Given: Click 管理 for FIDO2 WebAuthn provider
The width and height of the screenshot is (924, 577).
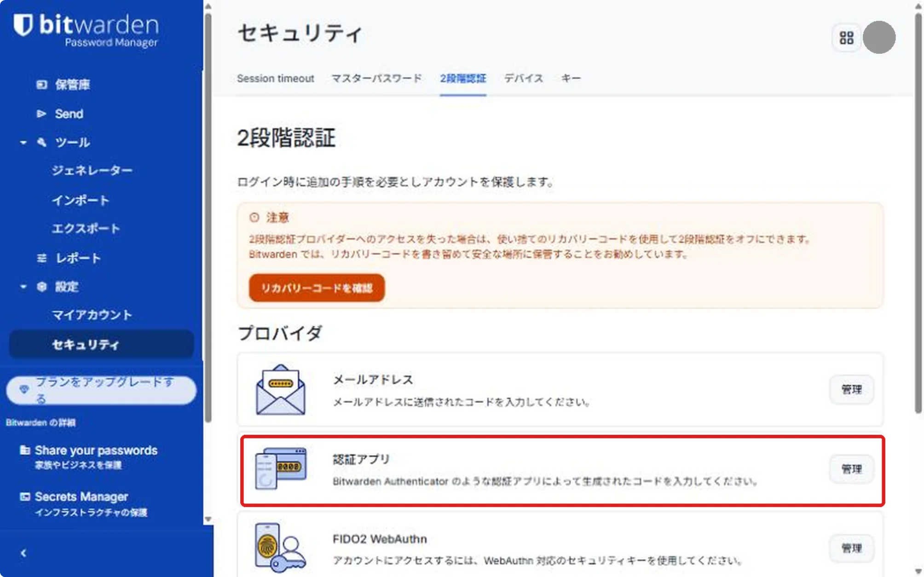Looking at the screenshot, I should pos(851,548).
